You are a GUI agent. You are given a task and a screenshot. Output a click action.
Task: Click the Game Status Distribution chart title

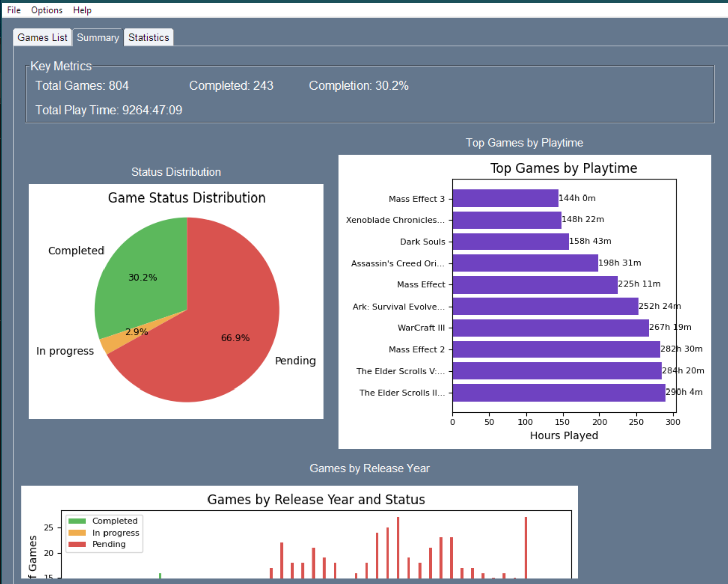point(186,198)
